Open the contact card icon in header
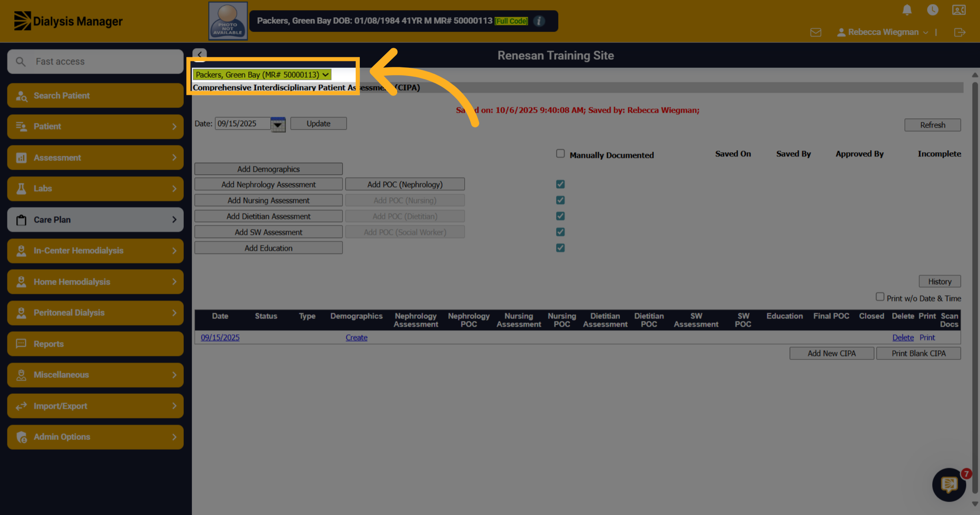This screenshot has width=980, height=515. coord(959,10)
